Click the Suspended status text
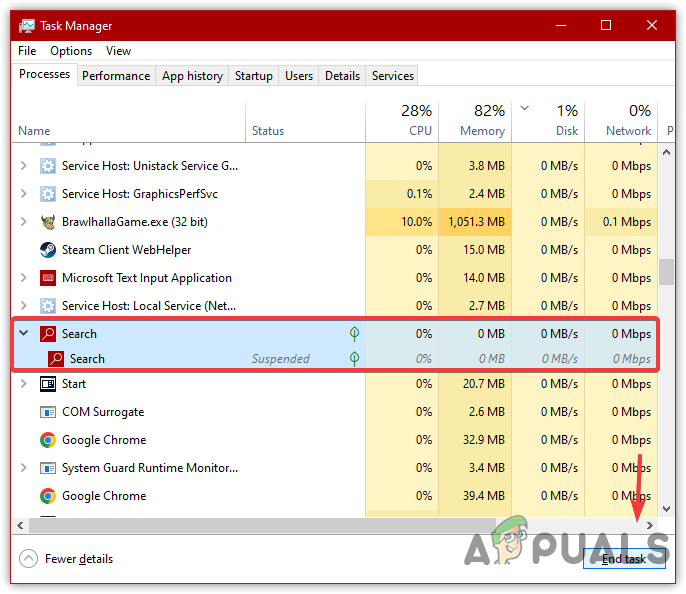This screenshot has width=686, height=594. [280, 359]
